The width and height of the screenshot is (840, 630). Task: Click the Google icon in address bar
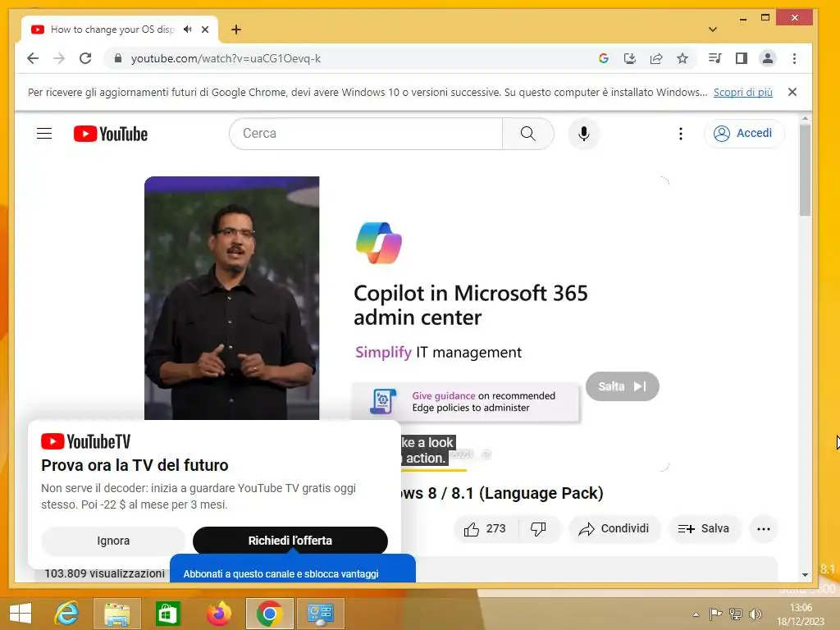[603, 58]
